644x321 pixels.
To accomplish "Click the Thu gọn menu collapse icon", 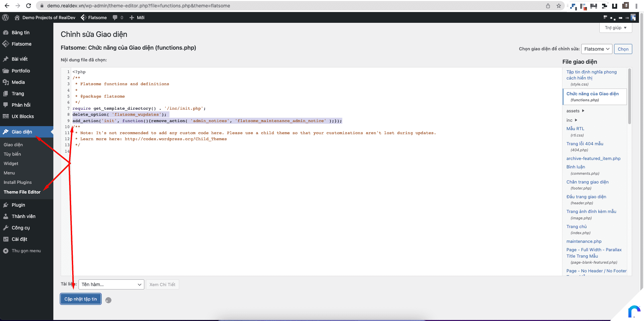I will [6, 251].
